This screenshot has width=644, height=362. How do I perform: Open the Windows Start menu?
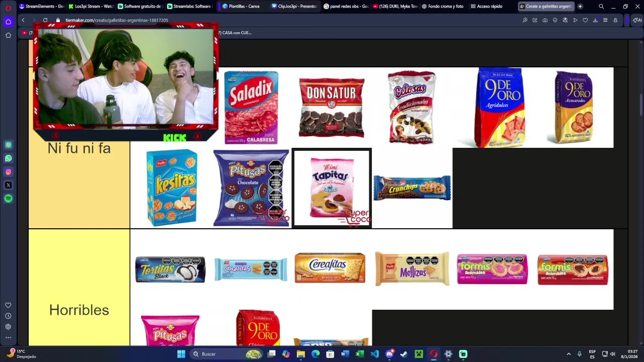(x=181, y=354)
